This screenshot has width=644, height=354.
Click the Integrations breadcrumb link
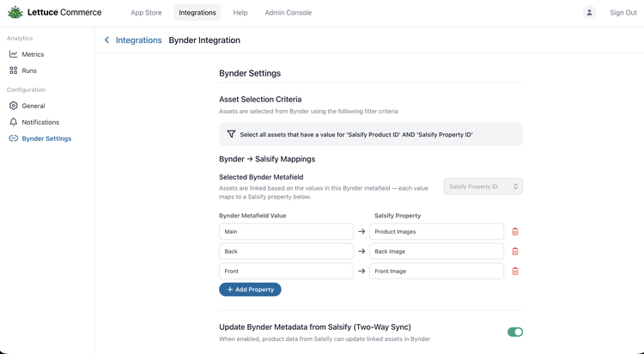pyautogui.click(x=138, y=40)
